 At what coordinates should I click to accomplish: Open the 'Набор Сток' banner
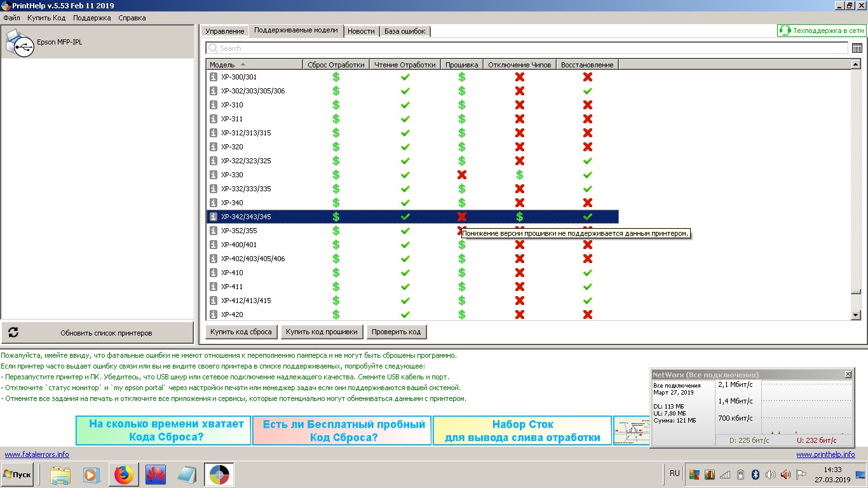[x=523, y=431]
